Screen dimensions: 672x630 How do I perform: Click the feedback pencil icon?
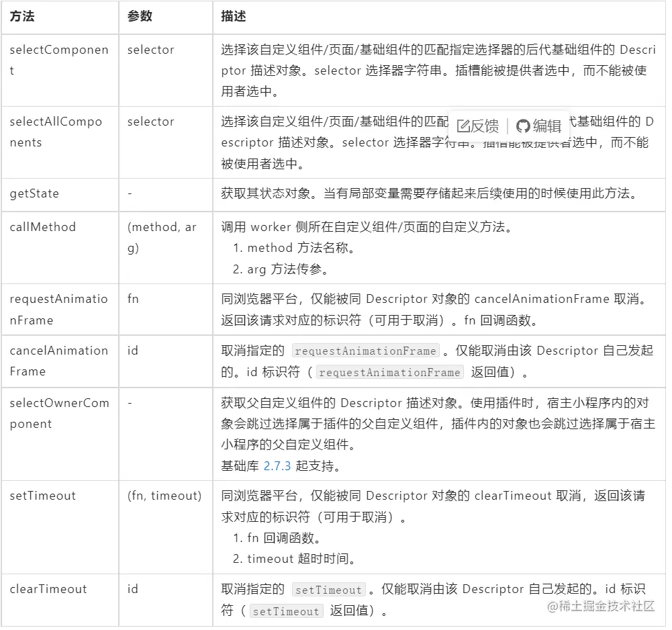pos(463,126)
